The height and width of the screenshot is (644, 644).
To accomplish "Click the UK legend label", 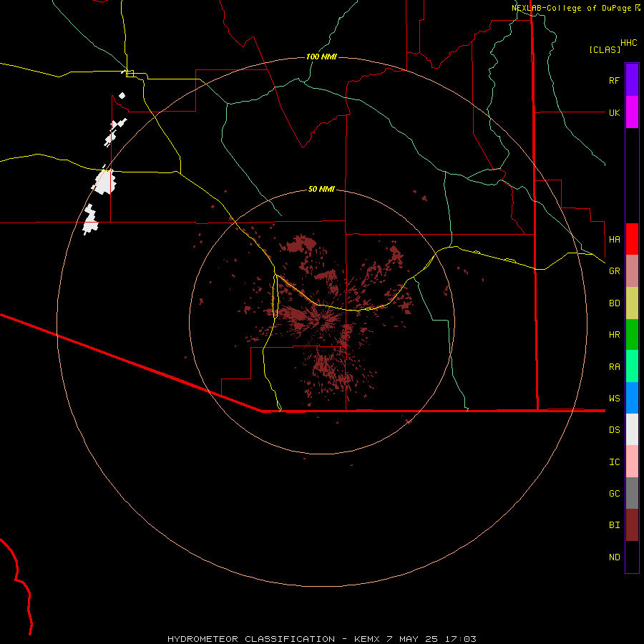I will (614, 112).
